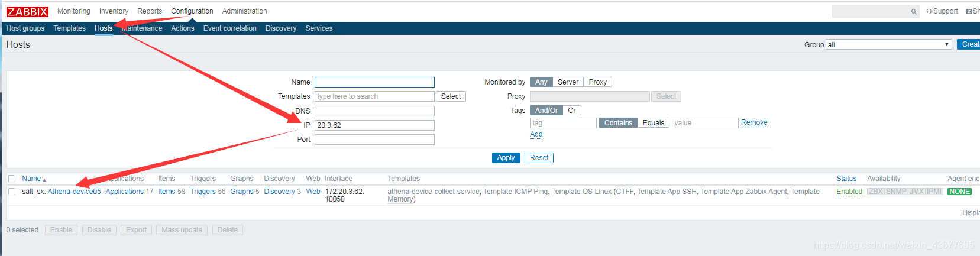Click the search magnifier icon
Screen dimensions: 980x256
click(914, 11)
